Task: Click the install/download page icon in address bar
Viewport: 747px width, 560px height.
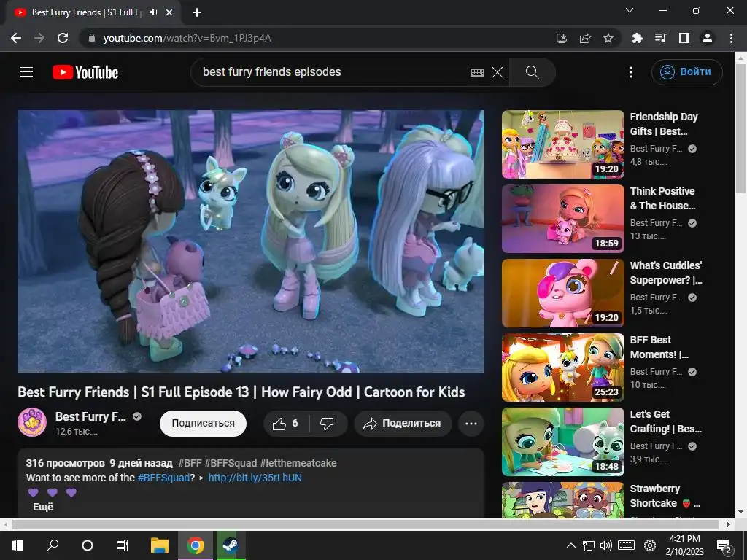Action: coord(562,38)
